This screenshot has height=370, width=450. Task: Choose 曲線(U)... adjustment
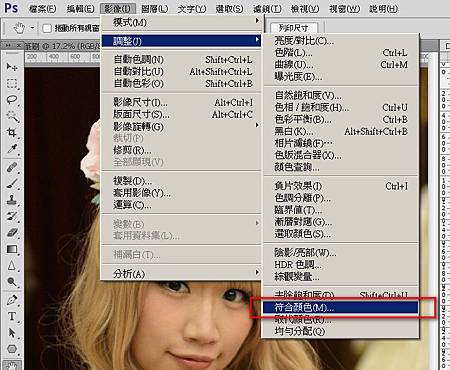(x=341, y=65)
